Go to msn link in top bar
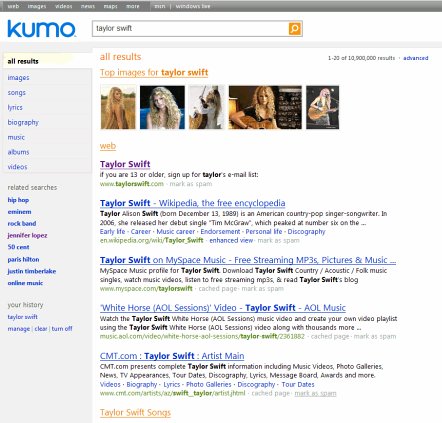 click(x=160, y=6)
